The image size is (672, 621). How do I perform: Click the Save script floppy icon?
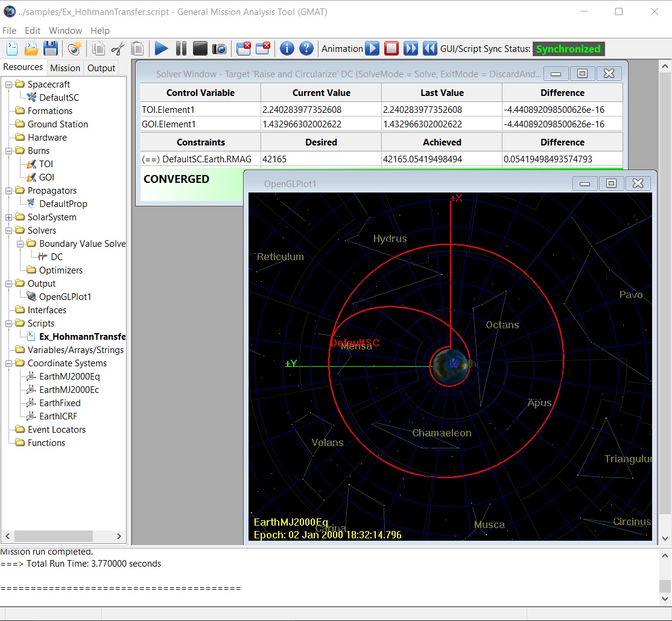tap(51, 49)
